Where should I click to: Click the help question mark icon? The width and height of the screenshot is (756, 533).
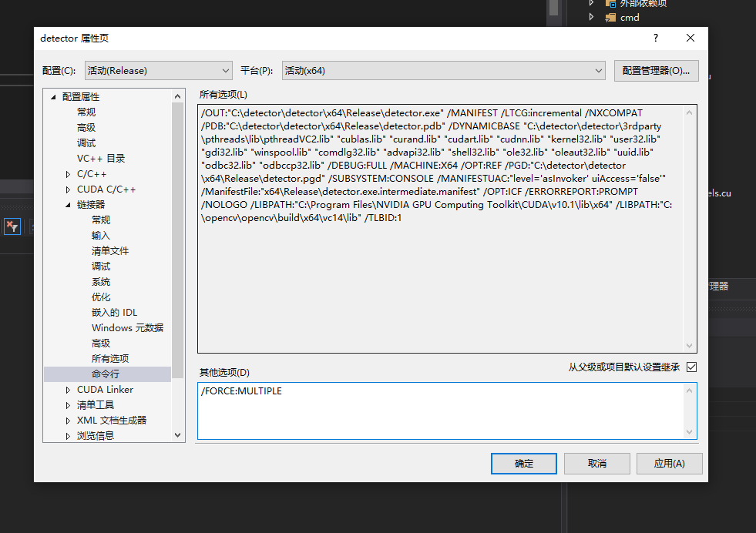coord(656,38)
